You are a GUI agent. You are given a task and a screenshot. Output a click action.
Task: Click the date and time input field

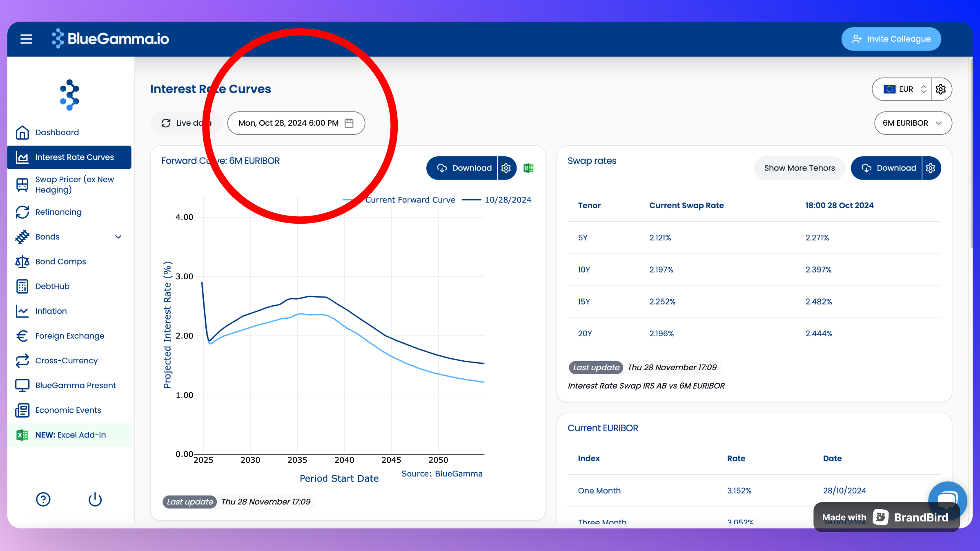[x=288, y=123]
